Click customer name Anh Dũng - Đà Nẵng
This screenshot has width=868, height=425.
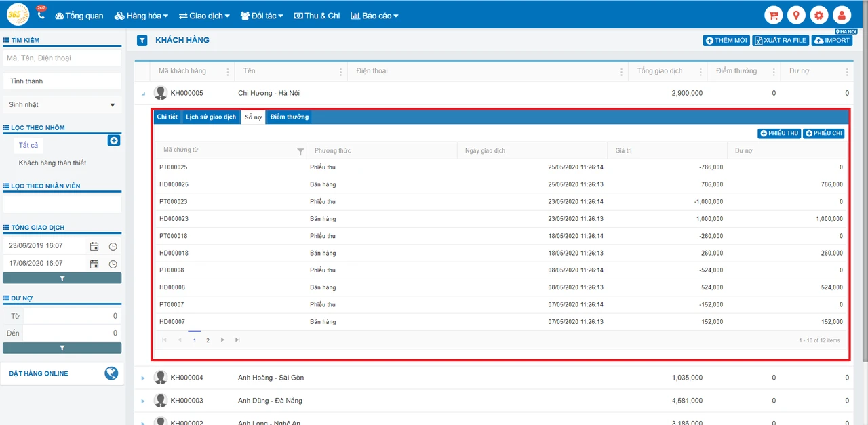point(271,401)
